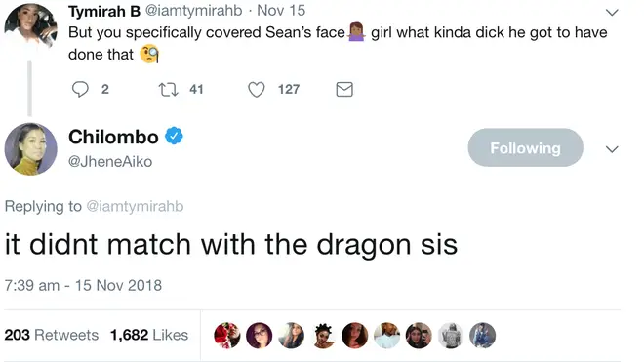View the 1,682 Likes list
Screen dimensions: 644x362
pos(149,335)
